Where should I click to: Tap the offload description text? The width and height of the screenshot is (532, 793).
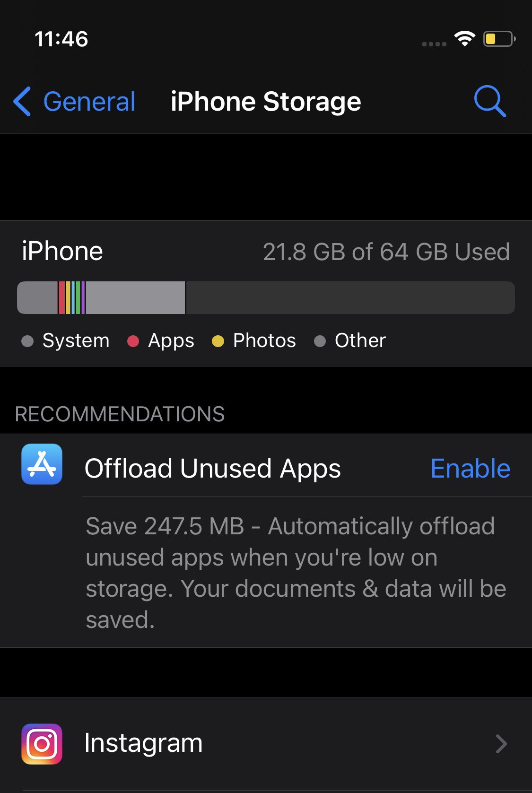[x=296, y=572]
